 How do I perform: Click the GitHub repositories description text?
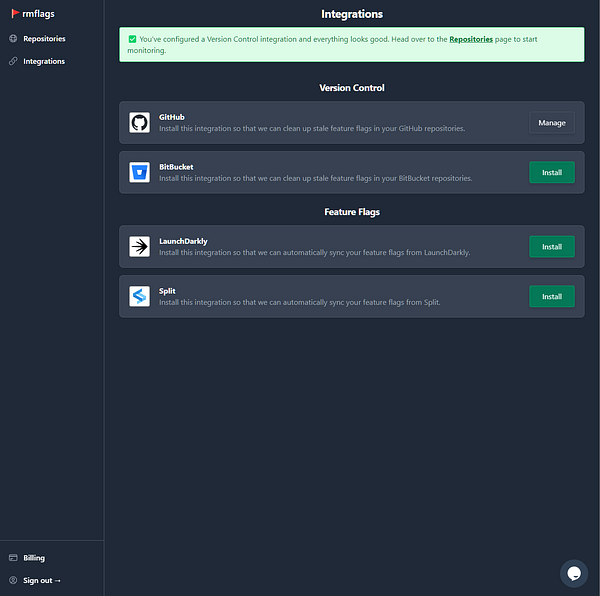[312, 129]
